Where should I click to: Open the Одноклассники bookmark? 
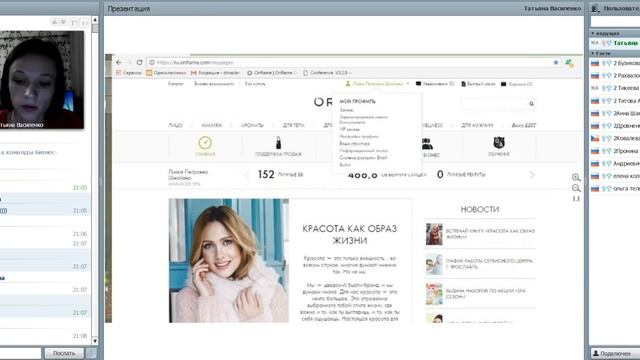166,73
